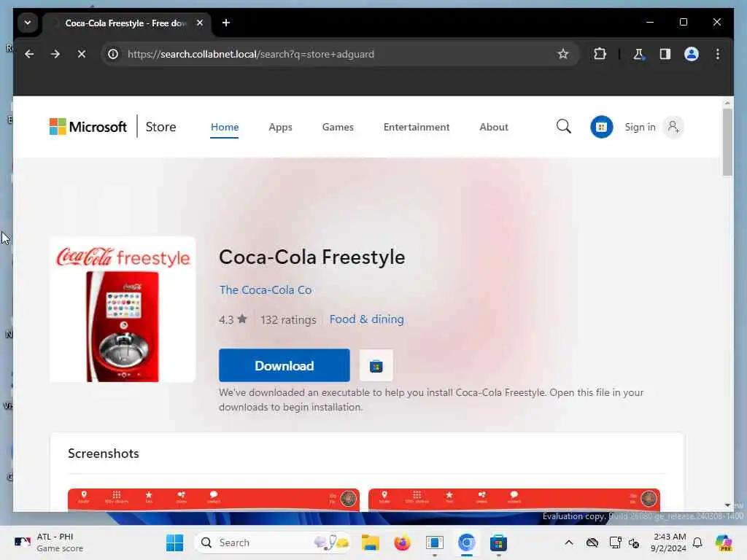The width and height of the screenshot is (747, 560).
Task: Launch Firefox from taskbar
Action: click(402, 542)
